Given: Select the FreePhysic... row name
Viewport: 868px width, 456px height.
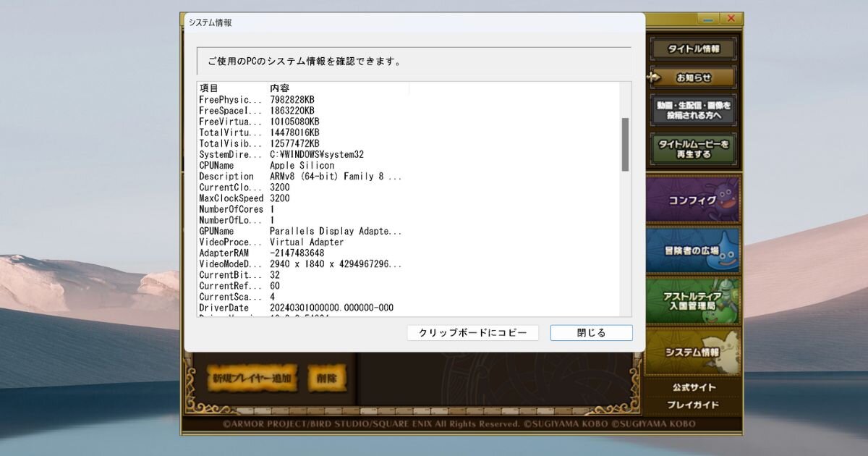Looking at the screenshot, I should (x=231, y=100).
